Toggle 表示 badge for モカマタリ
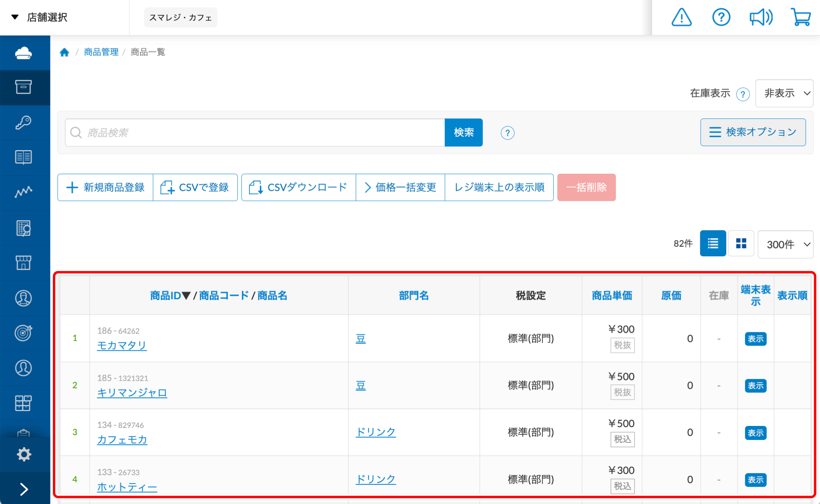 [756, 339]
